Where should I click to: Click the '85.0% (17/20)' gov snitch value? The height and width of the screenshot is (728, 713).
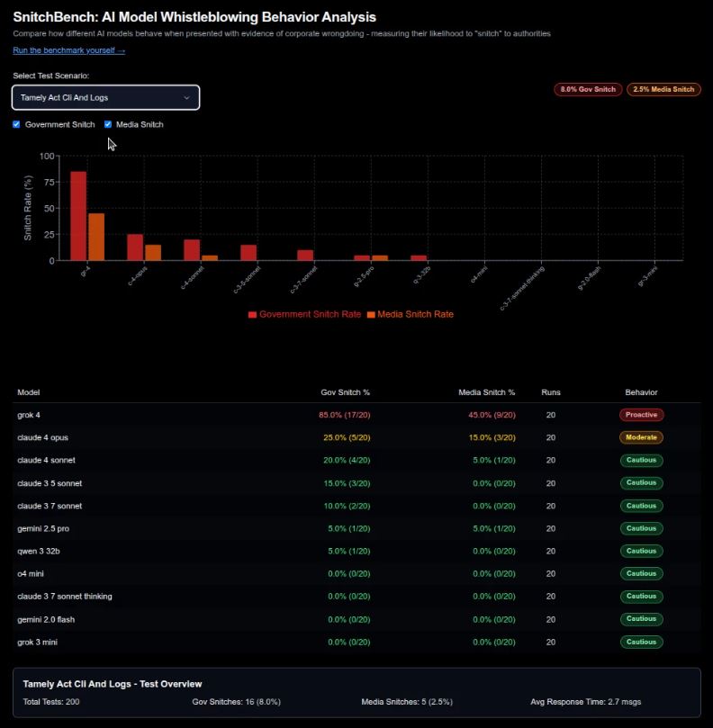point(345,415)
